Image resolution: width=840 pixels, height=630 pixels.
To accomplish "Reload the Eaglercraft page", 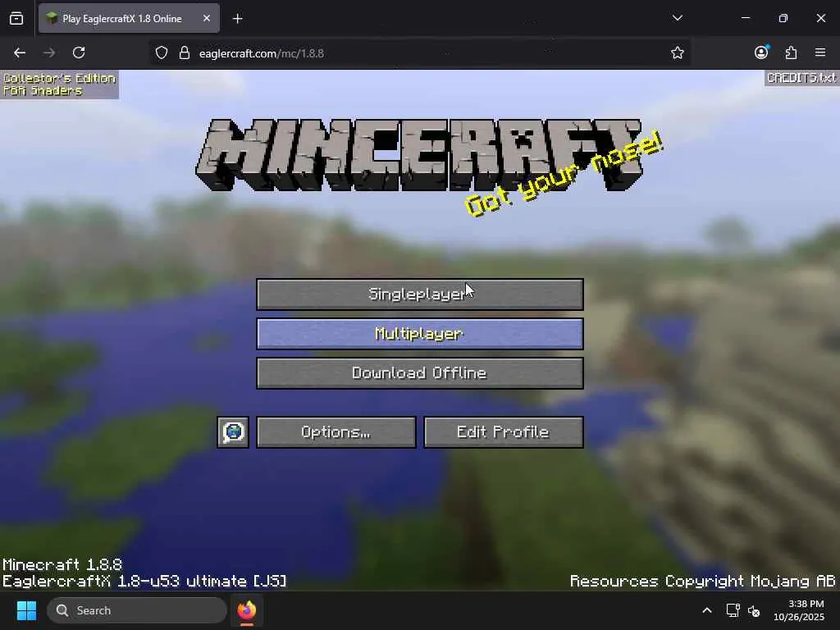I will tap(79, 52).
